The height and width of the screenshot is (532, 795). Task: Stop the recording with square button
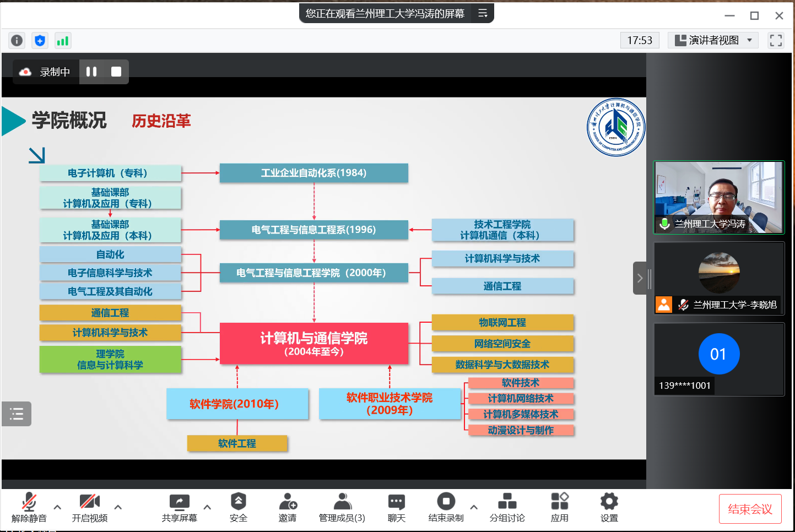[116, 72]
